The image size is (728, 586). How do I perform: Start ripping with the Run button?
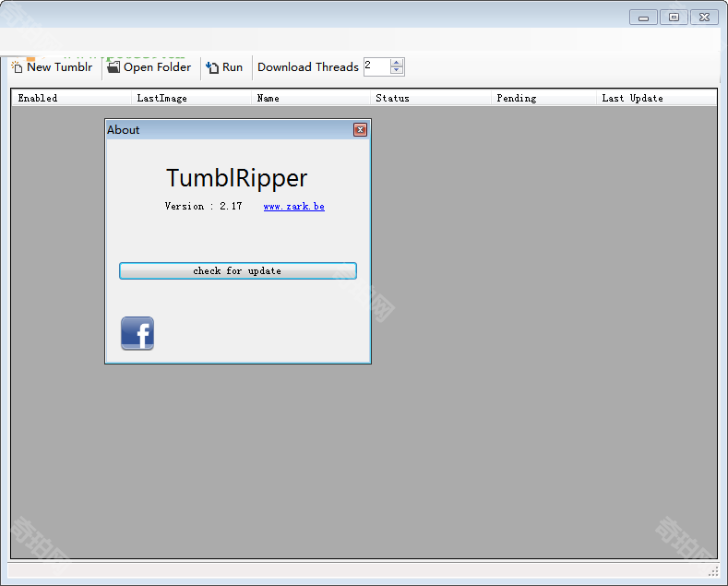click(x=224, y=67)
